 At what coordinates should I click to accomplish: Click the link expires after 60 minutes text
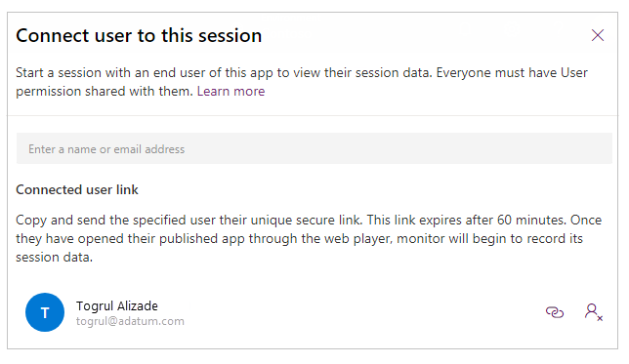pos(467,221)
